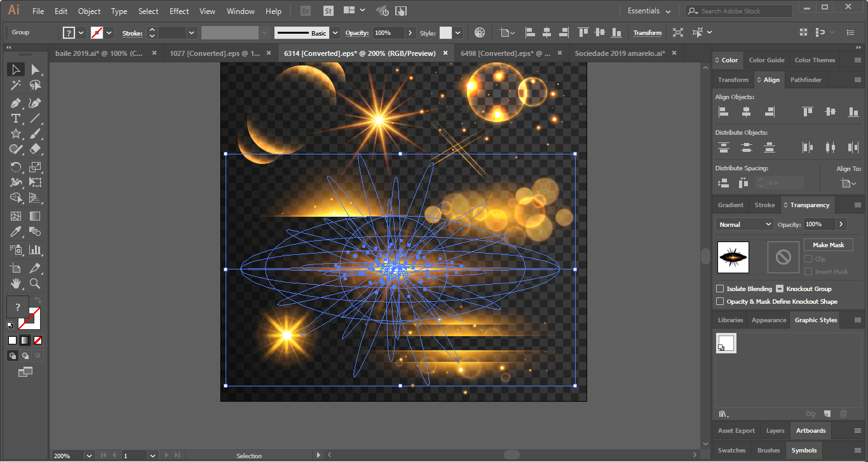Switch to the Pathfinder tab
Screen dimensions: 868x462
[x=806, y=79]
